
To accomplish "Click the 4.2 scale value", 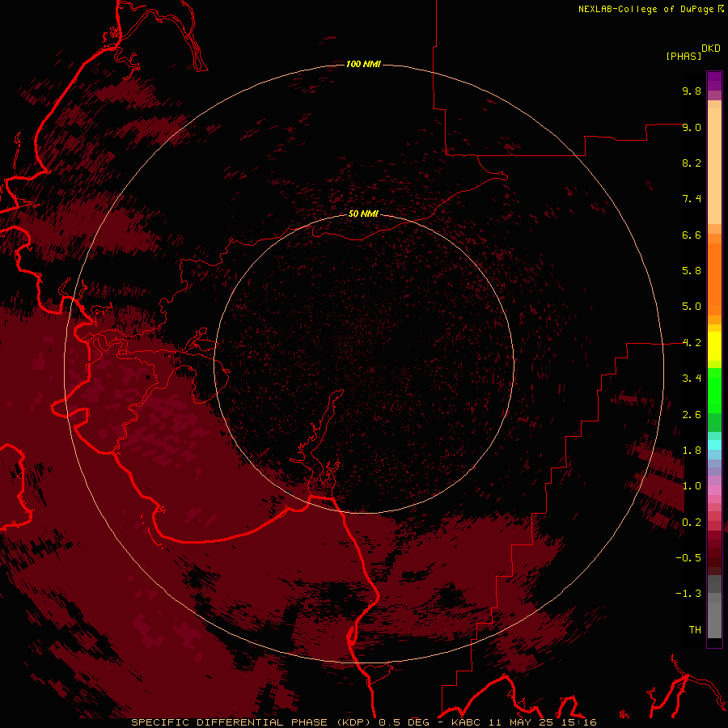I will click(692, 343).
